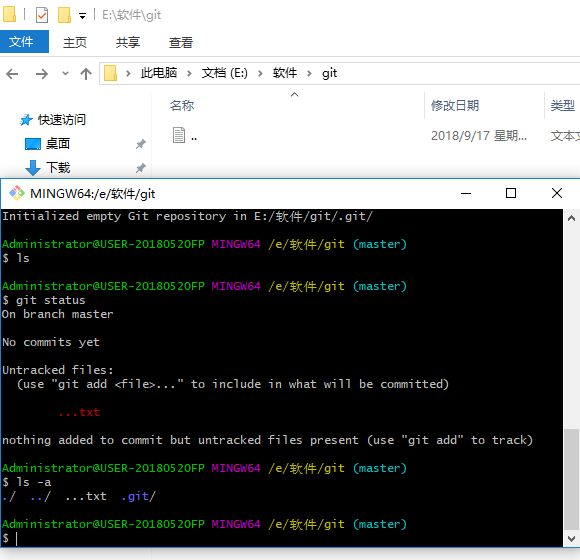
Task: Sort by the 修改日期 column header
Action: point(455,106)
